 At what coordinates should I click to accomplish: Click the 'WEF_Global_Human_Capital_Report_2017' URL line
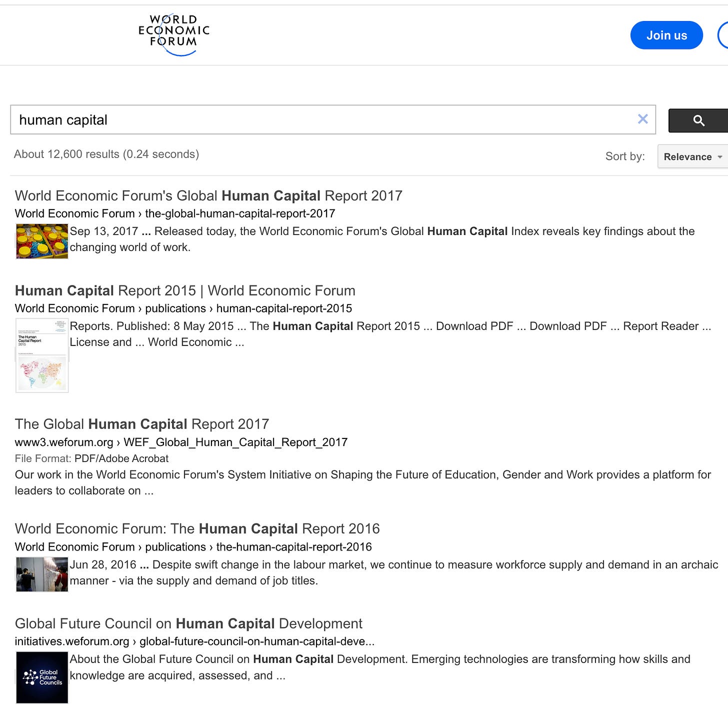tap(181, 442)
